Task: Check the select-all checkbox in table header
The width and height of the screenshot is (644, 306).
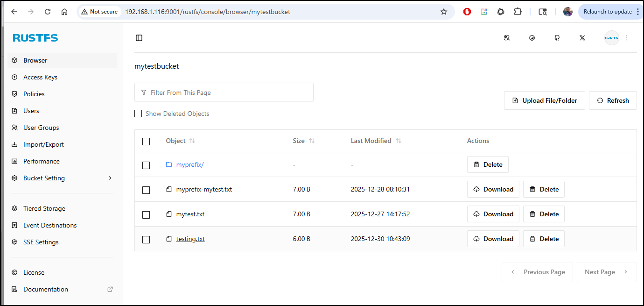Action: click(146, 141)
